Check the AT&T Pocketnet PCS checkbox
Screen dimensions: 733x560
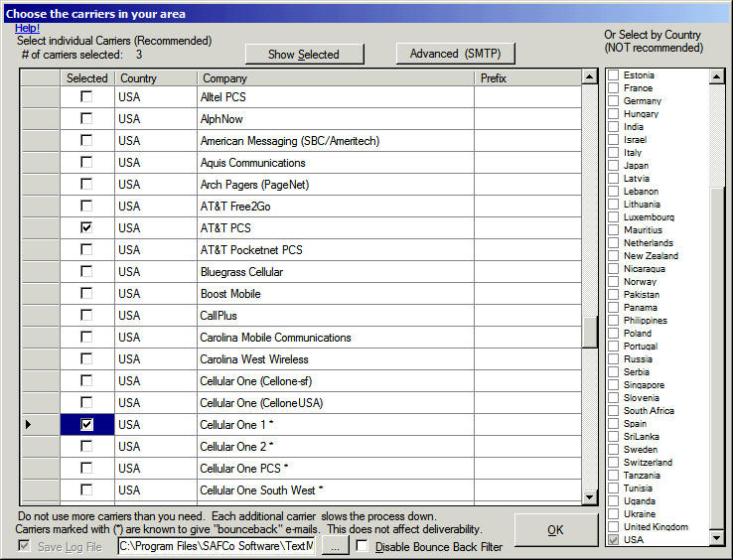click(x=86, y=249)
